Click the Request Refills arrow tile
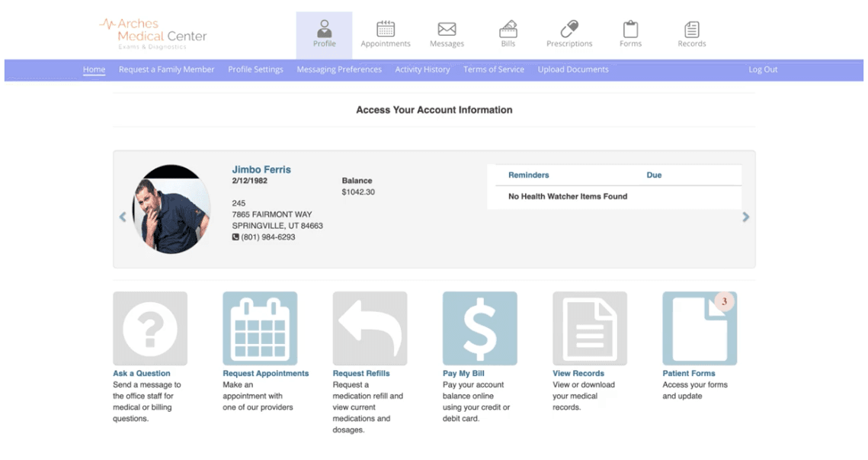This screenshot has width=868, height=460. click(x=370, y=329)
